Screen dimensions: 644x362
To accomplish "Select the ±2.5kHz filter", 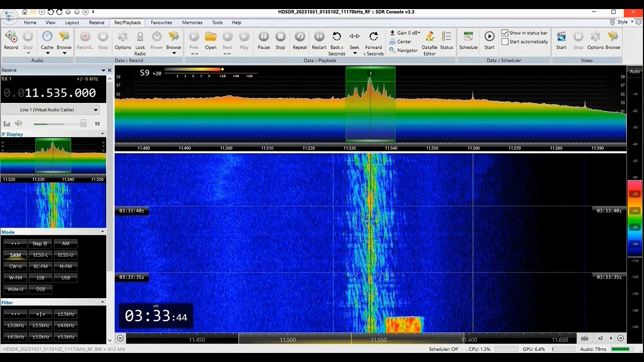I will pyautogui.click(x=65, y=314).
